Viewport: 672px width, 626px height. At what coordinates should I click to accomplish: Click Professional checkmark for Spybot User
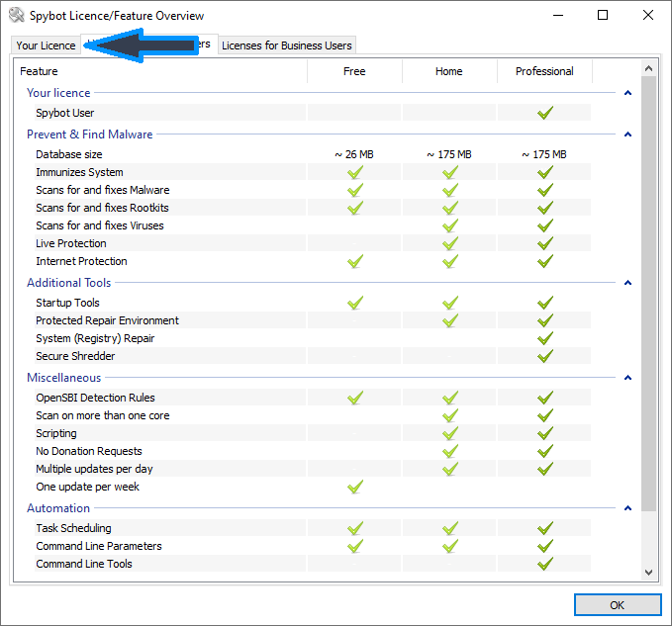pyautogui.click(x=545, y=113)
